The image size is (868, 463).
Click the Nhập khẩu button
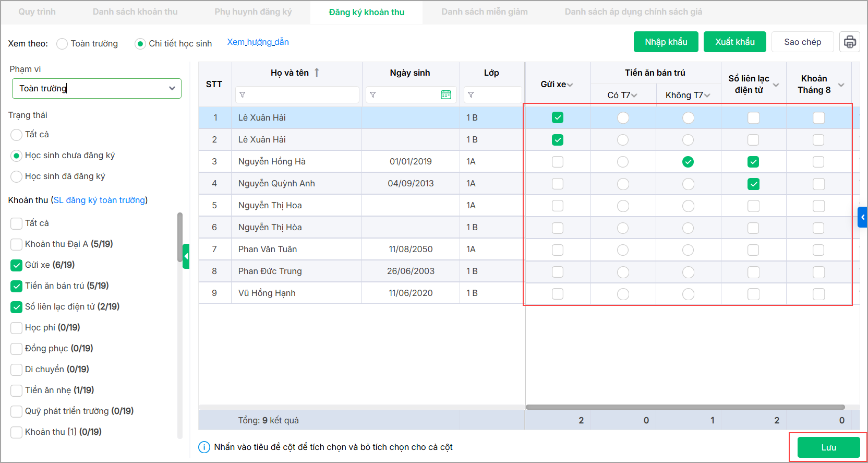tap(666, 42)
